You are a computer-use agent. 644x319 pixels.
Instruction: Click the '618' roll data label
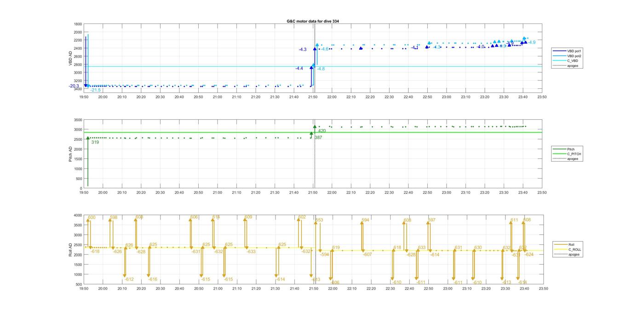tap(397, 248)
